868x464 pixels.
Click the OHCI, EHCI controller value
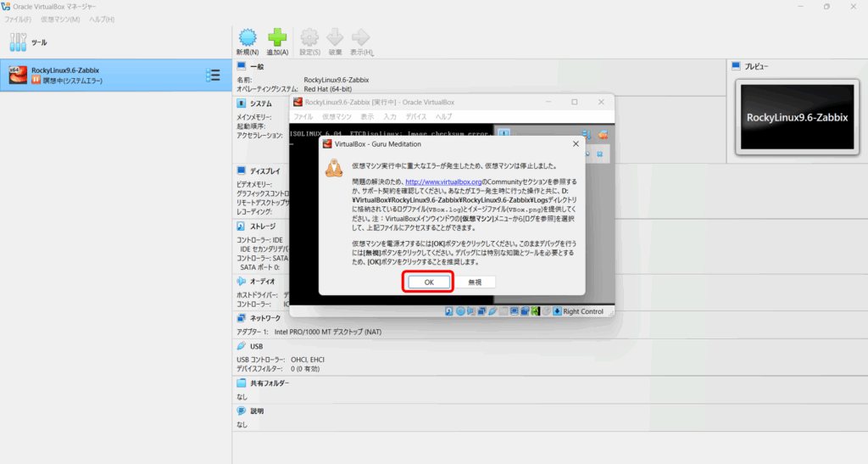point(308,360)
